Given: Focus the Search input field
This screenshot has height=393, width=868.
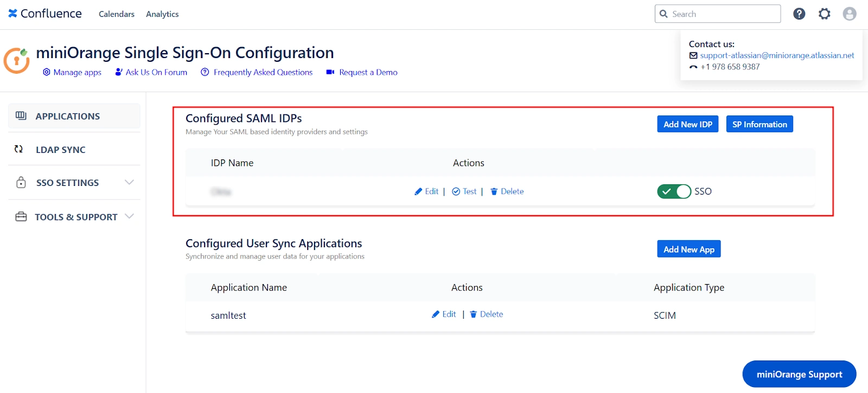Looking at the screenshot, I should [718, 14].
